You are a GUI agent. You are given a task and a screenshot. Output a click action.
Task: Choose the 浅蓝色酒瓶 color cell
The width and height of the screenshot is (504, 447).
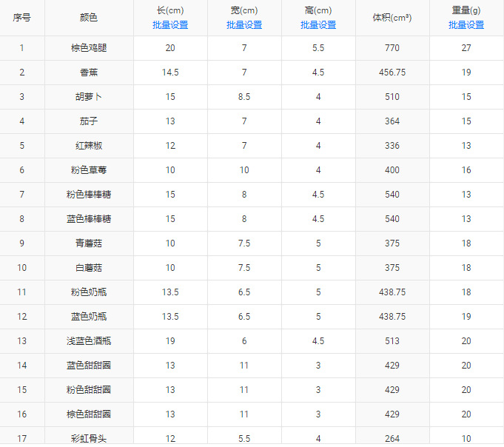point(88,341)
